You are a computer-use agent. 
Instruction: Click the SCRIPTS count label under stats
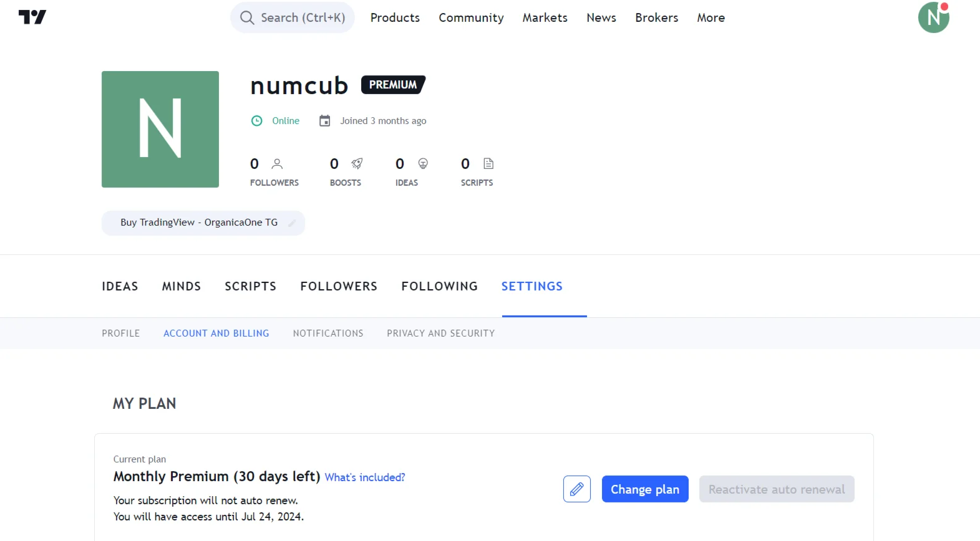(x=477, y=183)
